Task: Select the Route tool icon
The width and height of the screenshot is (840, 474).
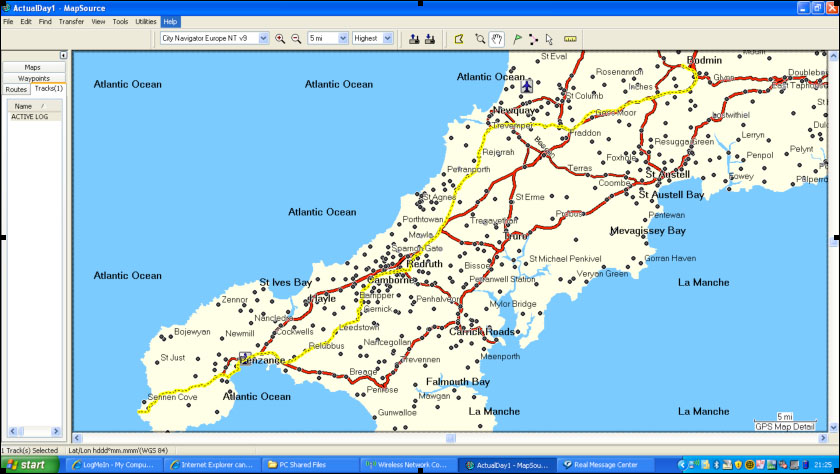Action: [x=533, y=39]
